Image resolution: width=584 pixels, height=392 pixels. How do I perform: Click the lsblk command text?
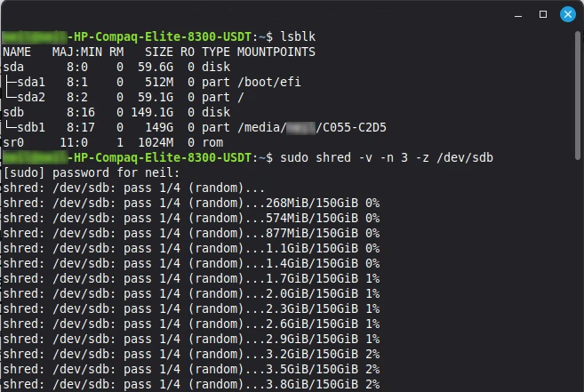click(x=298, y=36)
